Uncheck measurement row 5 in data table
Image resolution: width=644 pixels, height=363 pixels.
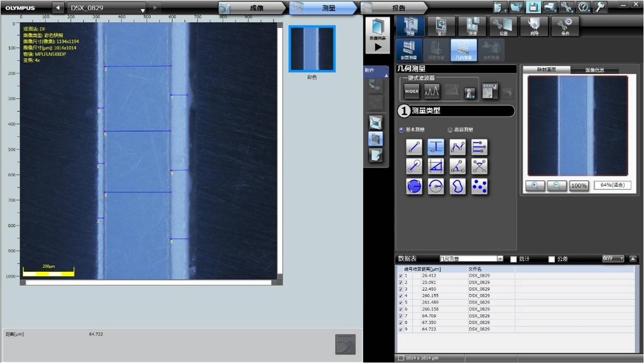point(400,302)
